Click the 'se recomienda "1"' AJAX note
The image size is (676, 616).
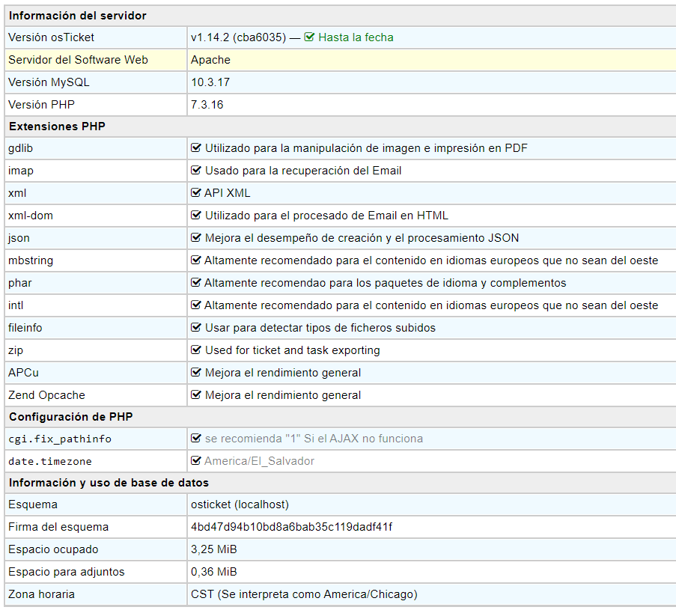314,439
